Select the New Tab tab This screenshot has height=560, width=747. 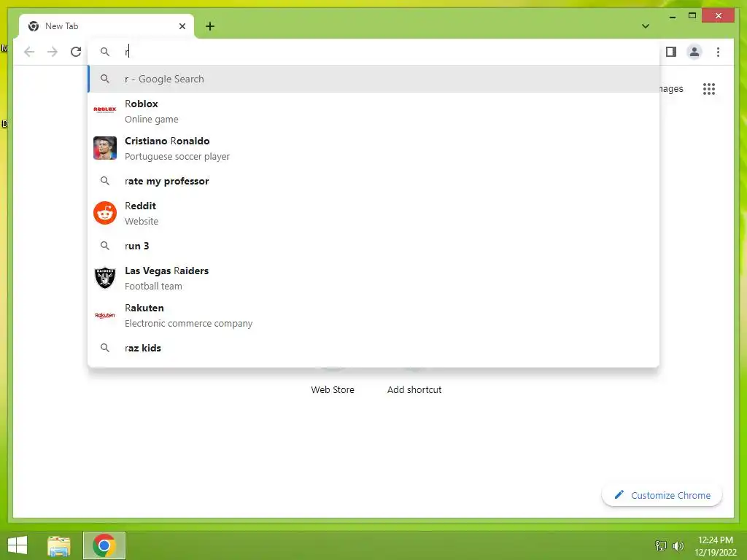(x=107, y=26)
